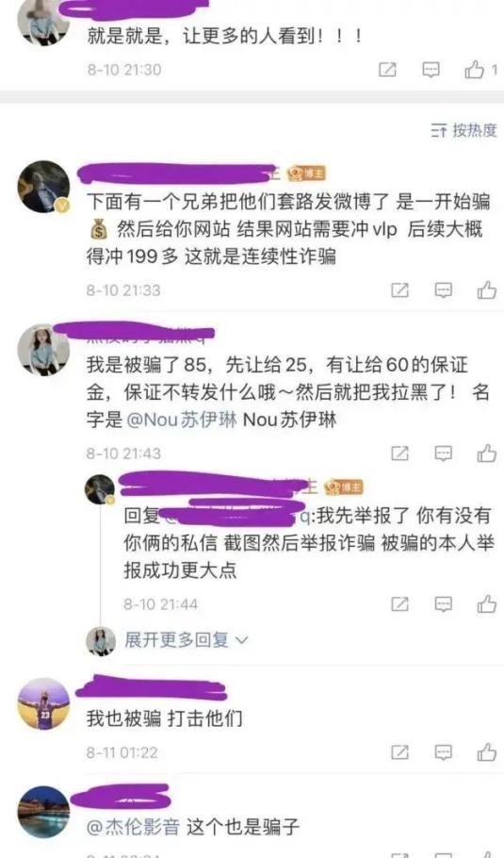This screenshot has height=858, width=504.
Task: Repost the 8-10 21:30 comment
Action: coord(387,70)
